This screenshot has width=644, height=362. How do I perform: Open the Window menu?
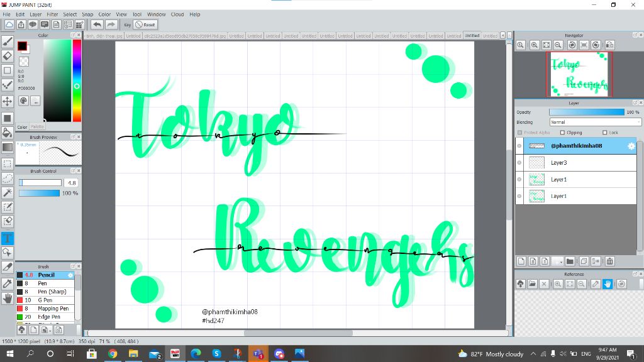coord(156,14)
